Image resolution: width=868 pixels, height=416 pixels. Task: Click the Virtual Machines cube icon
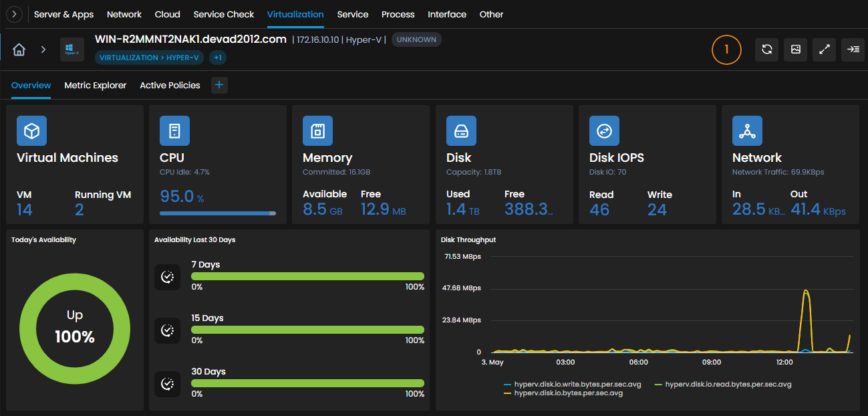(31, 131)
